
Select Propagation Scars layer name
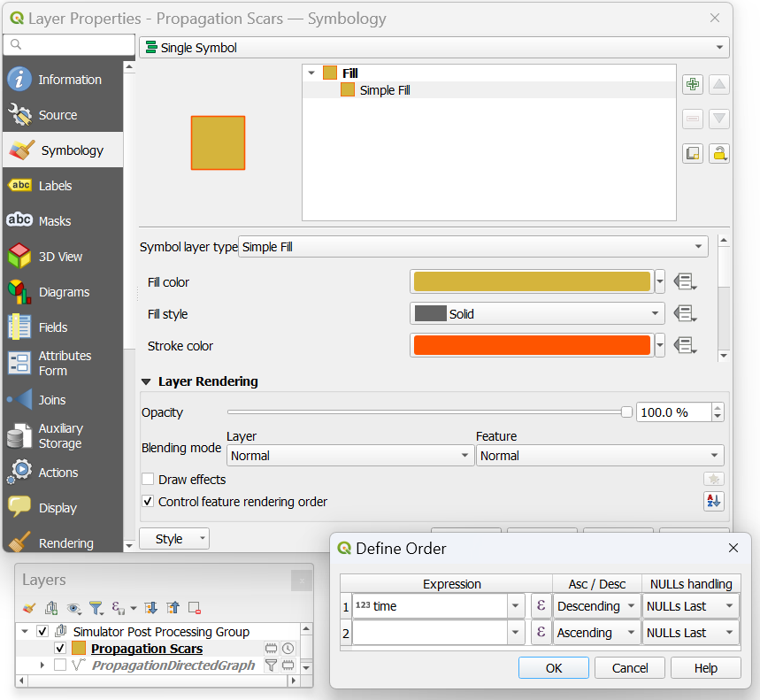(x=147, y=648)
